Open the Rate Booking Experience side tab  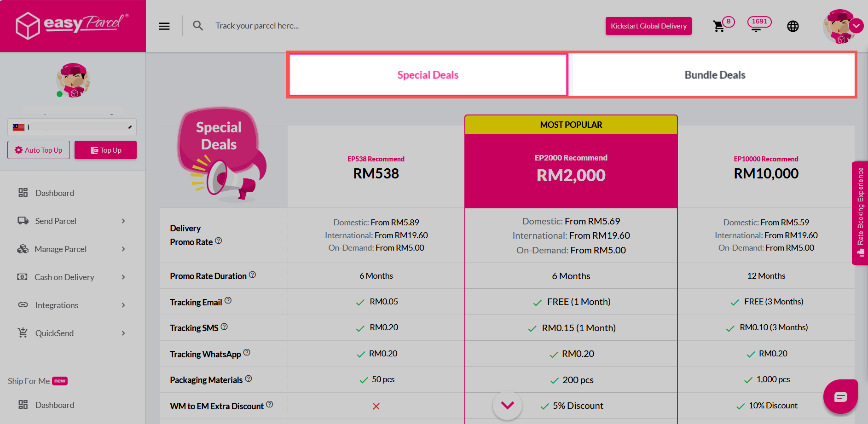(860, 213)
